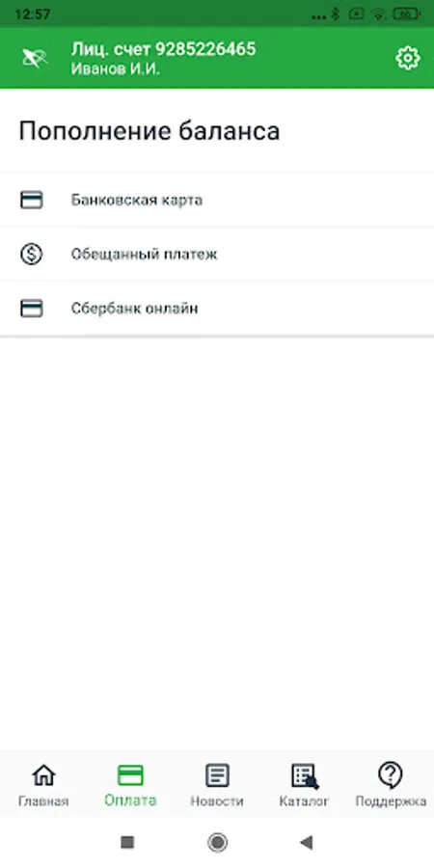Tap the Android back triangle button
The height and width of the screenshot is (868, 434).
tap(306, 843)
